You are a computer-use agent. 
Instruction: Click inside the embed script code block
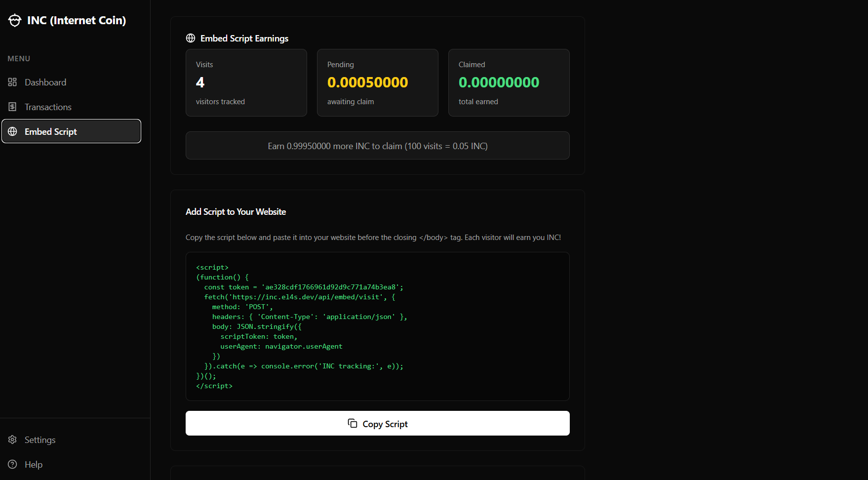point(377,326)
